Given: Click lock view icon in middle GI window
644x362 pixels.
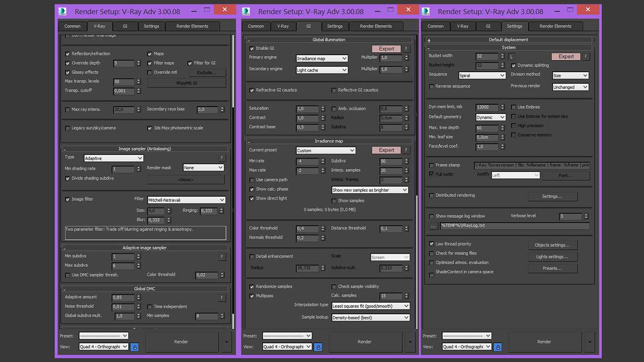Looking at the screenshot, I should pos(318,347).
